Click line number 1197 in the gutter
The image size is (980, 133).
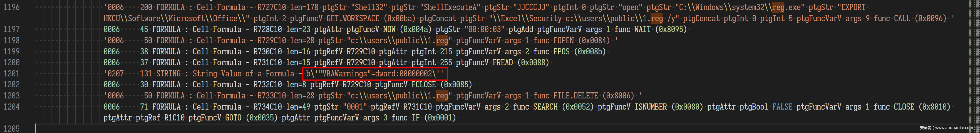[x=11, y=29]
